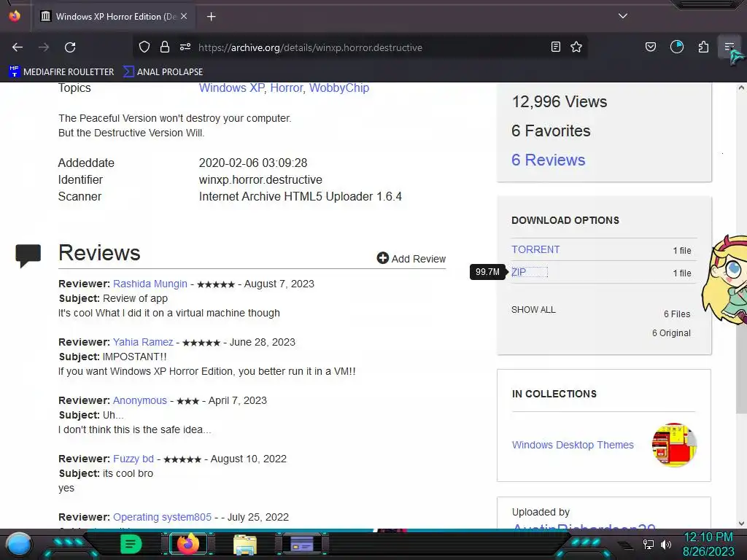Viewport: 747px width, 560px height.
Task: Go back to the previous page
Action: [x=18, y=47]
